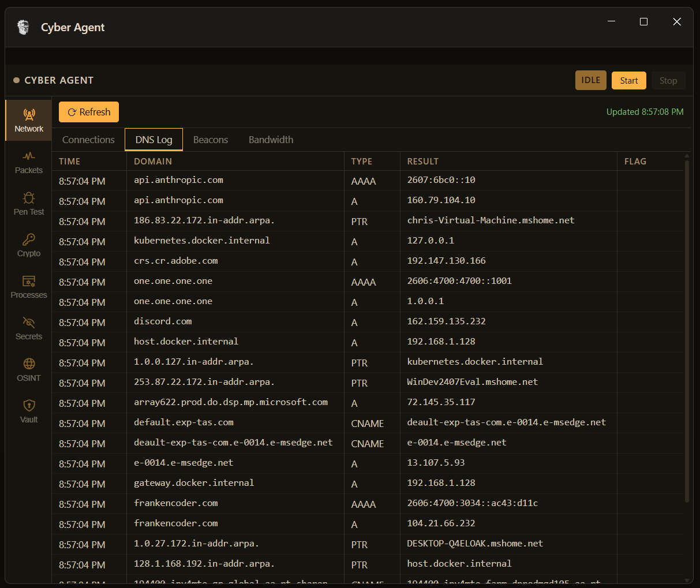This screenshot has width=700, height=588.
Task: Select domain array622.prod.do.dsp.mp.microsoft.com
Action: pos(231,402)
